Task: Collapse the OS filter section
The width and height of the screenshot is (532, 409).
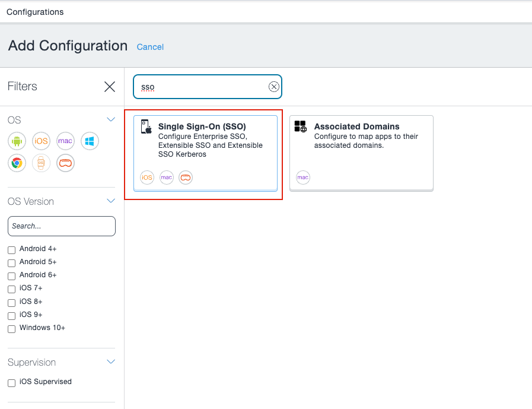Action: pyautogui.click(x=110, y=119)
